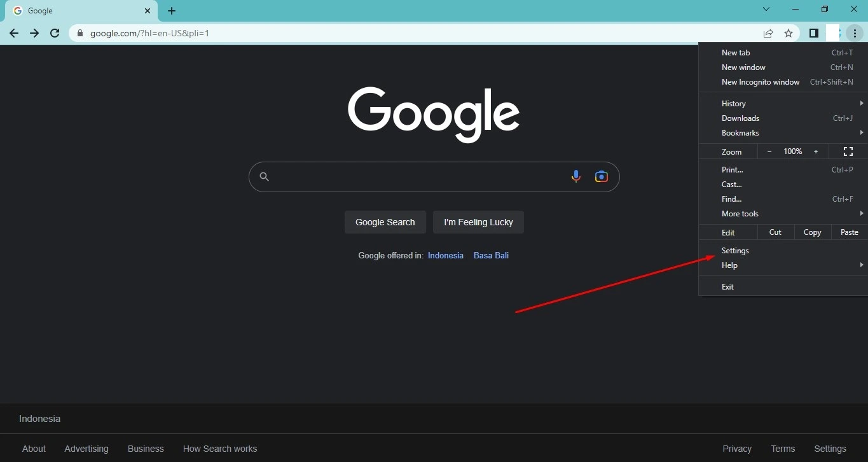Viewport: 868px width, 462px height.
Task: Increase zoom with plus button
Action: 816,151
